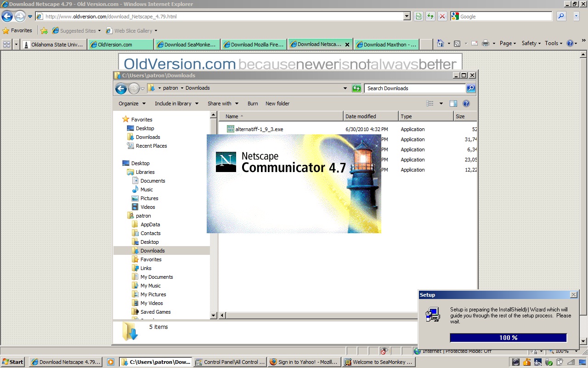The height and width of the screenshot is (368, 588).
Task: Click the New folder button
Action: coord(277,103)
